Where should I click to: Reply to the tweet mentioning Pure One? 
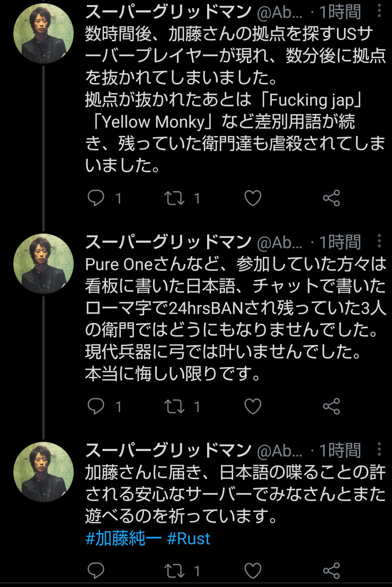tap(96, 406)
